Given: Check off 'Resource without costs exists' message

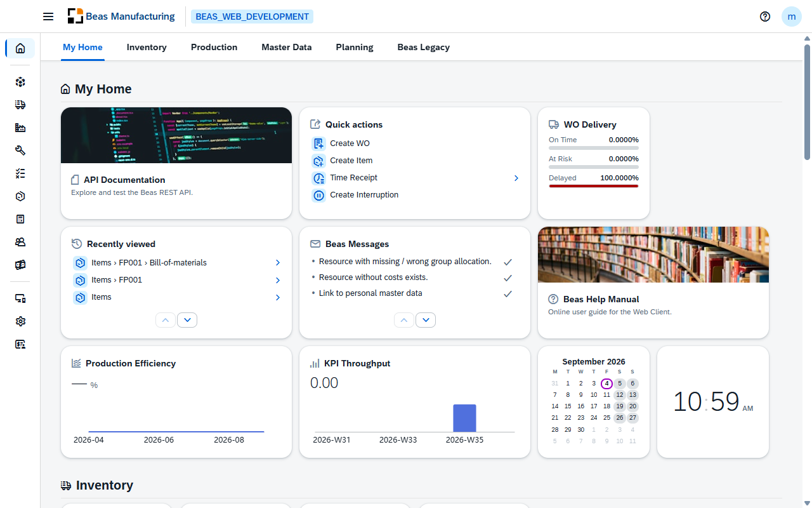Looking at the screenshot, I should [507, 277].
